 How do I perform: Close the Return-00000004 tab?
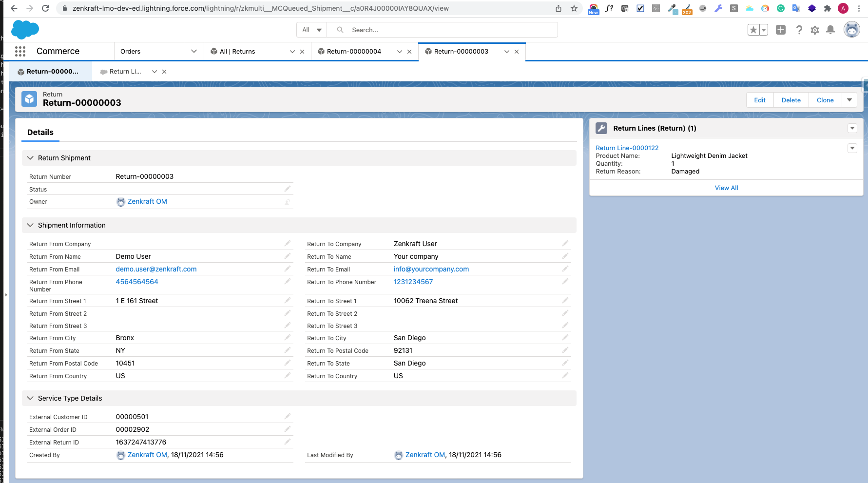click(x=409, y=52)
